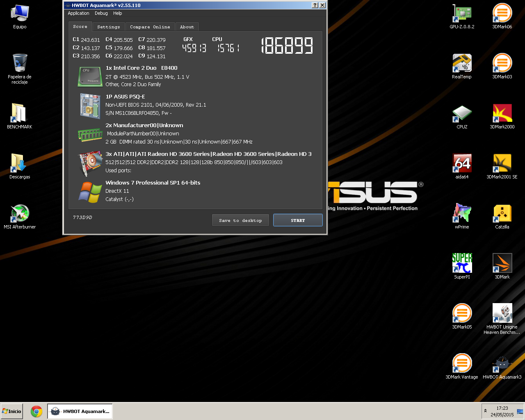Screen dimensions: 525x420
Task: Launch 3DMark desktop shortcut
Action: point(502,267)
